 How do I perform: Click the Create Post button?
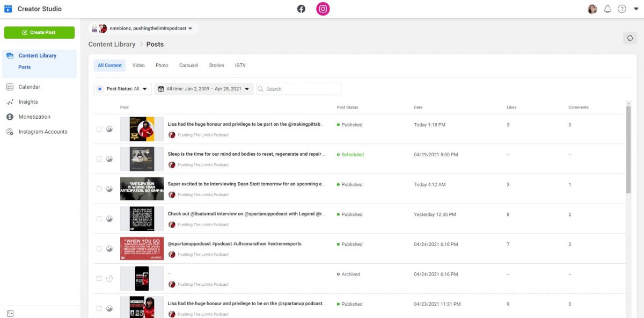[39, 33]
